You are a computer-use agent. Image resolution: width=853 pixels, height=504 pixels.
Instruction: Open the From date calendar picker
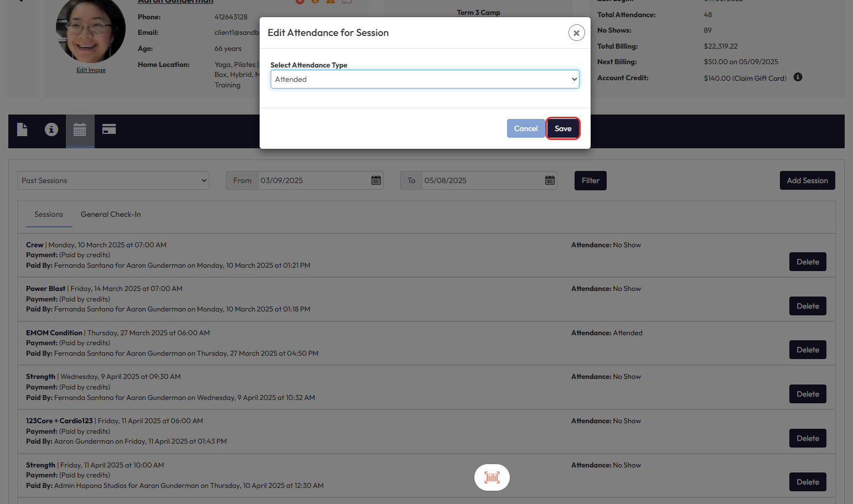click(376, 180)
